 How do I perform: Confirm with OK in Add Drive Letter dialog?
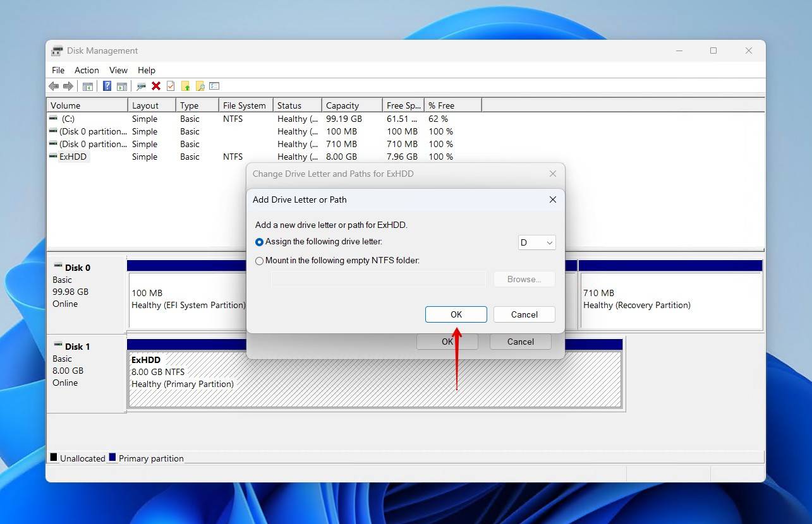[456, 314]
